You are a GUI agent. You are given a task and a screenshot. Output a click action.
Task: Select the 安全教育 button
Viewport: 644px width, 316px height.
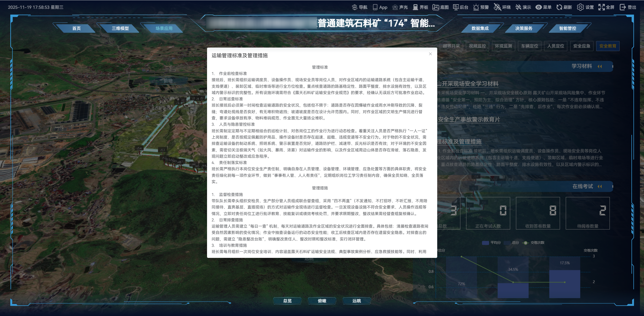pos(608,46)
